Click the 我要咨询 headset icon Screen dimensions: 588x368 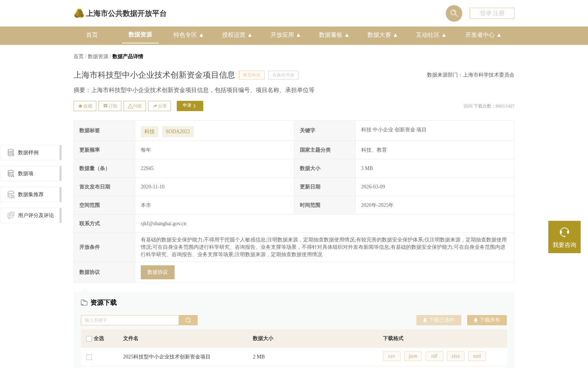pos(564,232)
